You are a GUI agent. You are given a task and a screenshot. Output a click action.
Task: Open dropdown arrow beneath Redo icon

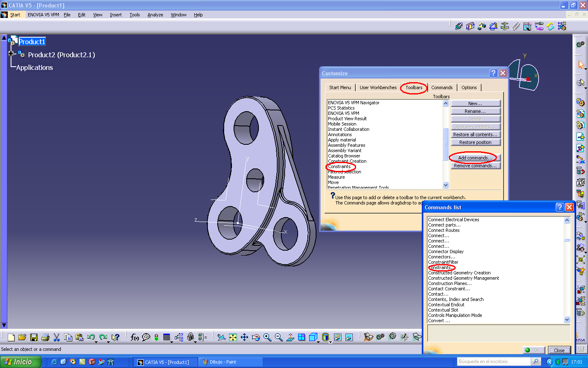[108, 342]
